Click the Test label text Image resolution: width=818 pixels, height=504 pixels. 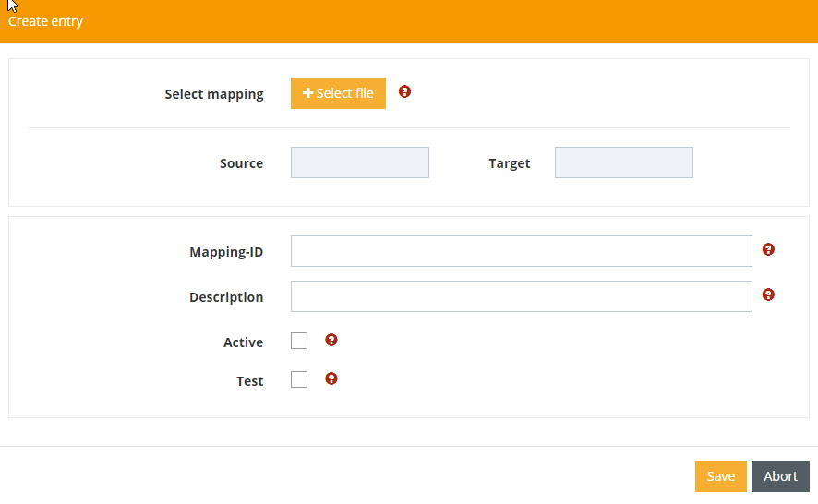tap(249, 381)
